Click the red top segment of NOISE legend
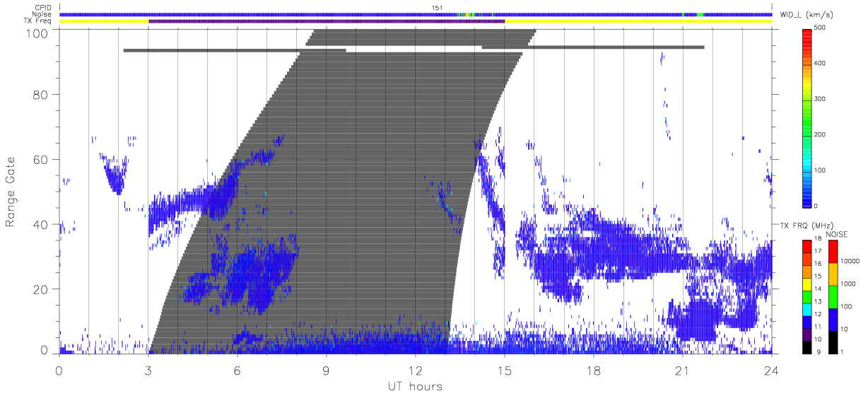The height and width of the screenshot is (401, 868). pyautogui.click(x=833, y=252)
